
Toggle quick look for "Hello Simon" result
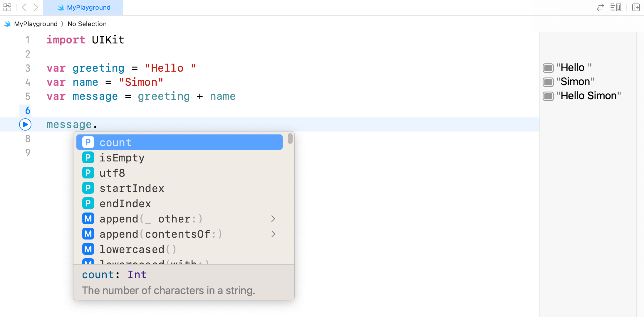[x=548, y=96]
